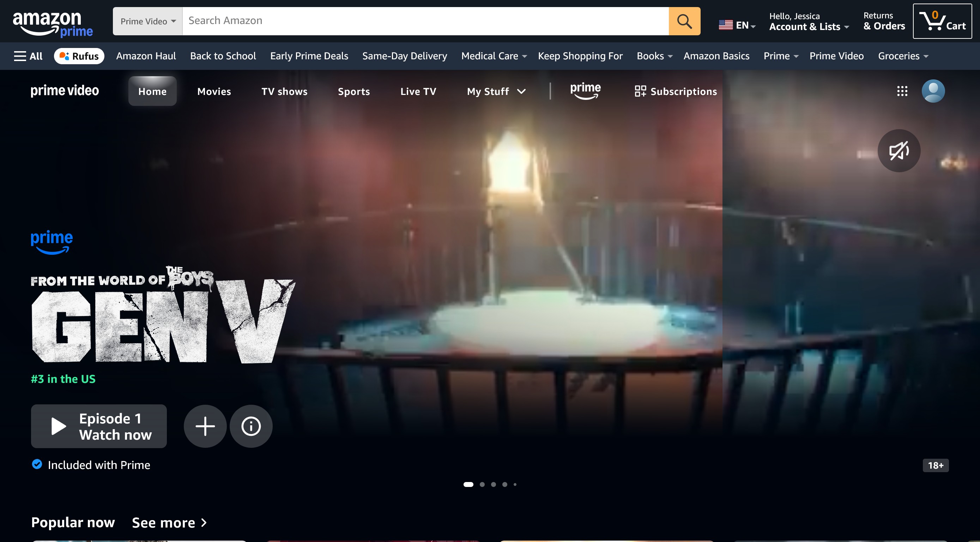The image size is (980, 542).
Task: Click the white Prime logo in video nav
Action: point(585,91)
